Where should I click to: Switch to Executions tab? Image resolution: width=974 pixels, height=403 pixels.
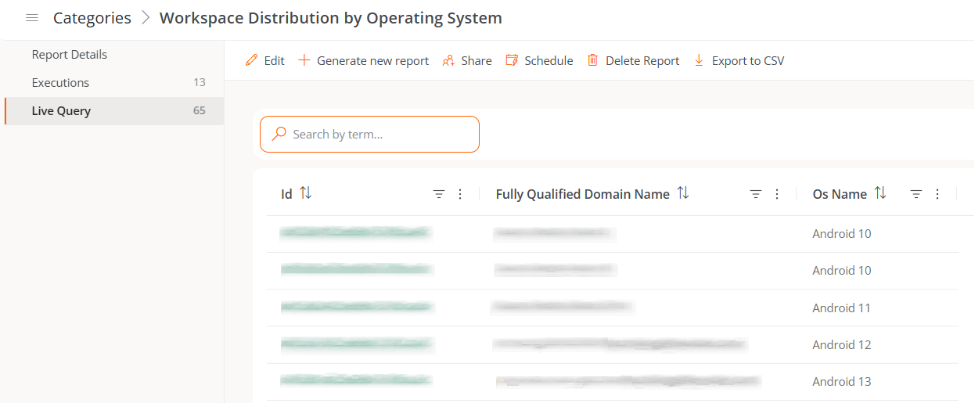60,83
